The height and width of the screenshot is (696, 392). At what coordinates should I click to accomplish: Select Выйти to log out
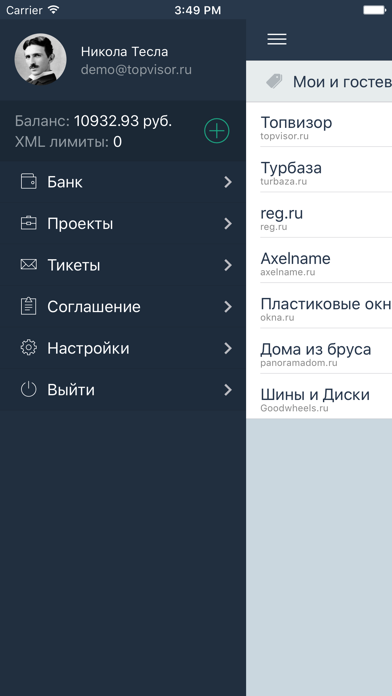pyautogui.click(x=123, y=390)
